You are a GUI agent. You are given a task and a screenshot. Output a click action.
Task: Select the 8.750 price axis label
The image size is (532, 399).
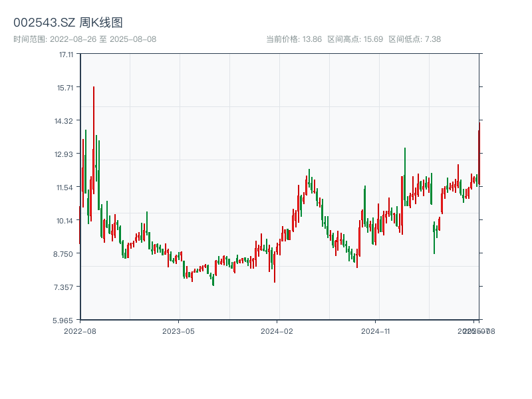65,254
